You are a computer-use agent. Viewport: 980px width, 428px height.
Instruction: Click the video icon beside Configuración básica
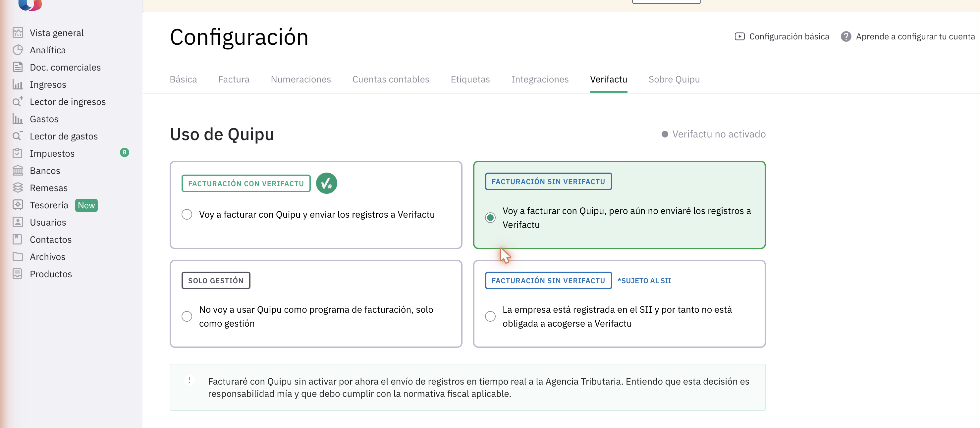pyautogui.click(x=739, y=36)
